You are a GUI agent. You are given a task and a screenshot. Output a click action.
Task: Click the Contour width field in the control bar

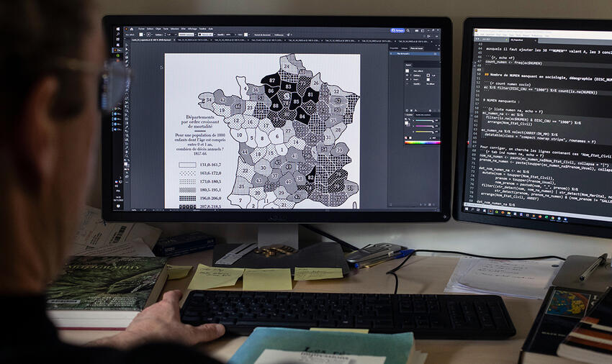point(170,35)
